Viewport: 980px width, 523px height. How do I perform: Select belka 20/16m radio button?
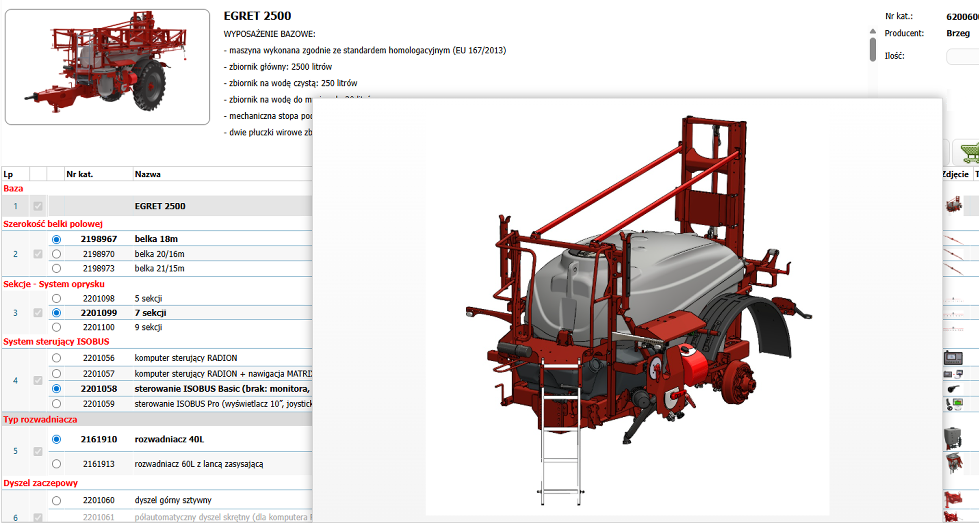pyautogui.click(x=56, y=254)
